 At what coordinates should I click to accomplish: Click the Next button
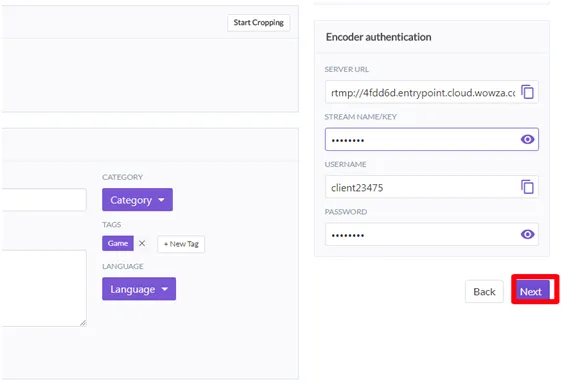[533, 291]
